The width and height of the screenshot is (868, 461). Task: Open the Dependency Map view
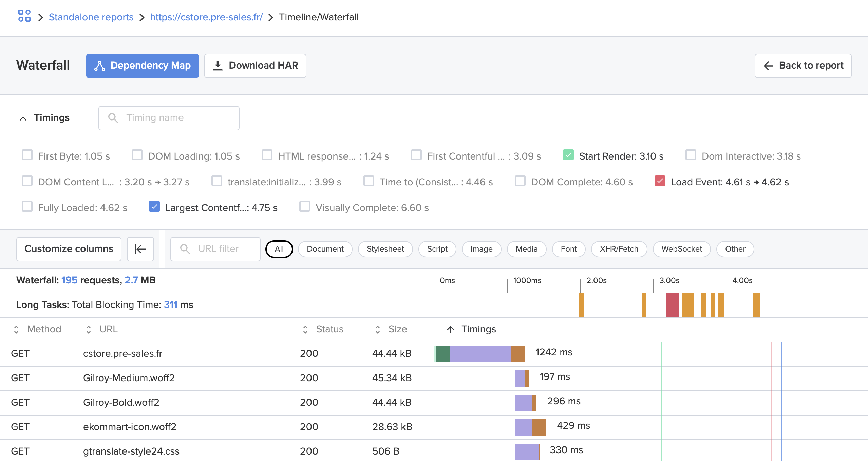tap(143, 66)
